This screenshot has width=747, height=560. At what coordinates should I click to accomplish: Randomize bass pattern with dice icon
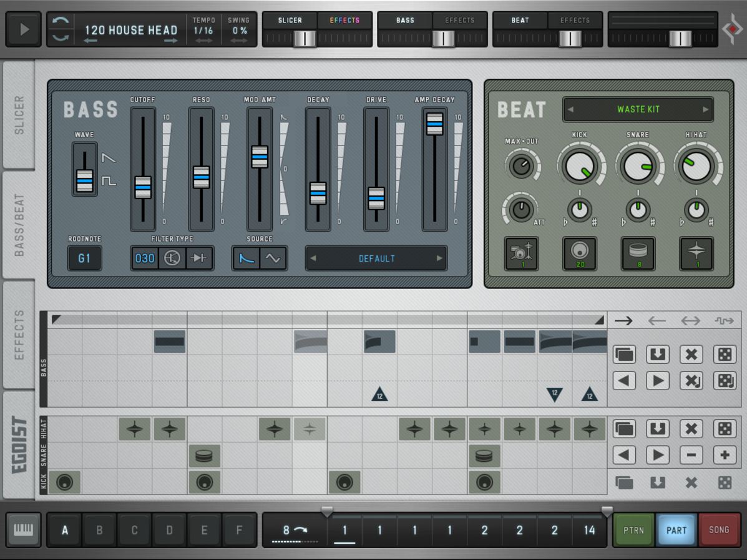coord(725,355)
